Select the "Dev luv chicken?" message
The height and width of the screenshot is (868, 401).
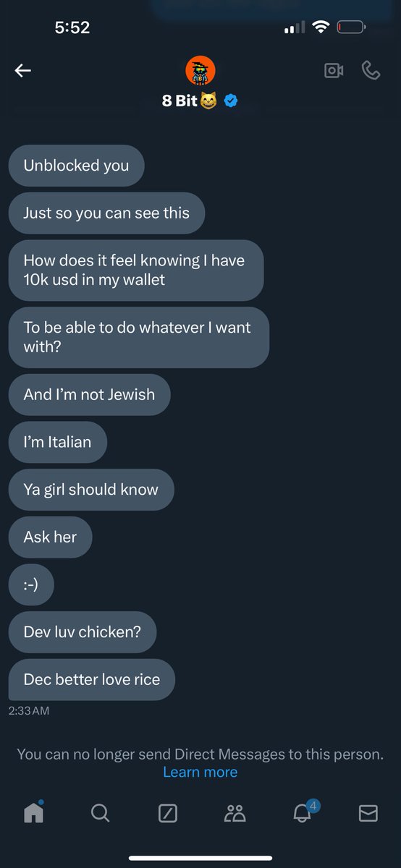(x=83, y=631)
